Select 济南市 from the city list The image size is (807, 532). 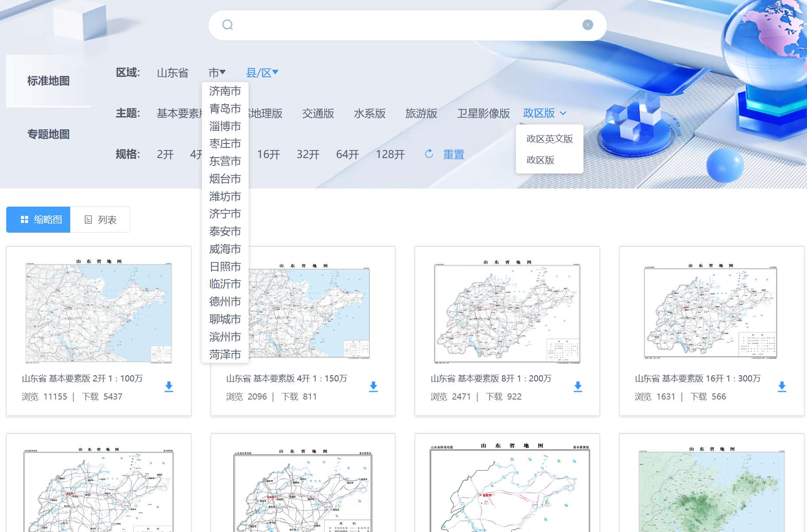225,91
